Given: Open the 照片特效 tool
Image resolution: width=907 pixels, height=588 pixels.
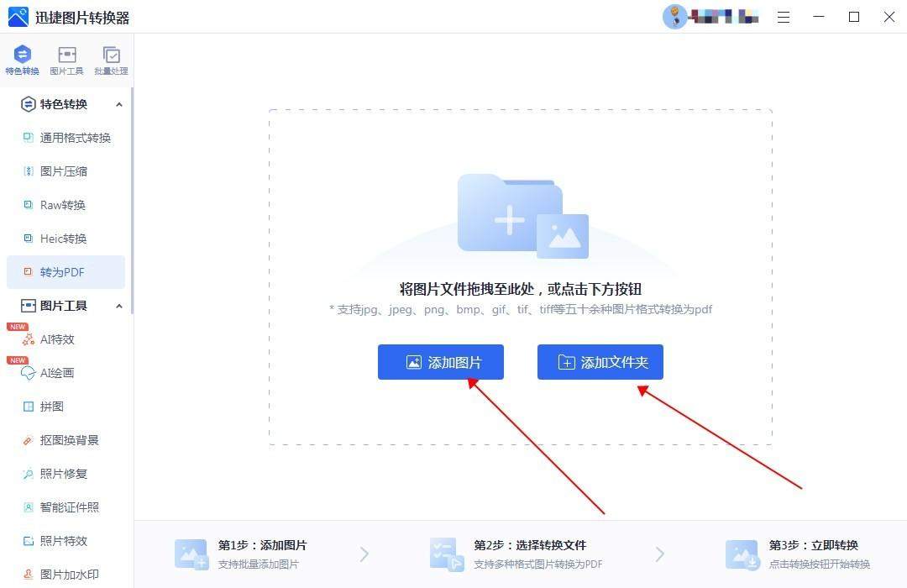Looking at the screenshot, I should tap(66, 541).
